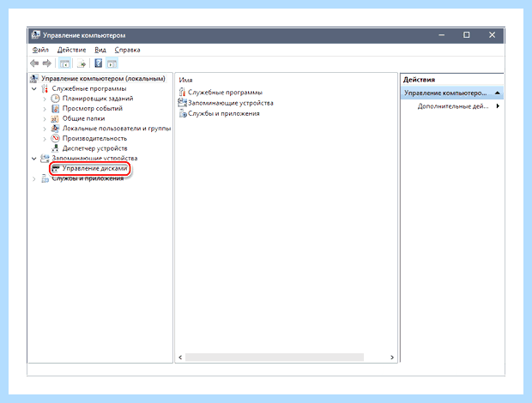The width and height of the screenshot is (532, 403).
Task: Open the Действие menu
Action: [x=71, y=50]
